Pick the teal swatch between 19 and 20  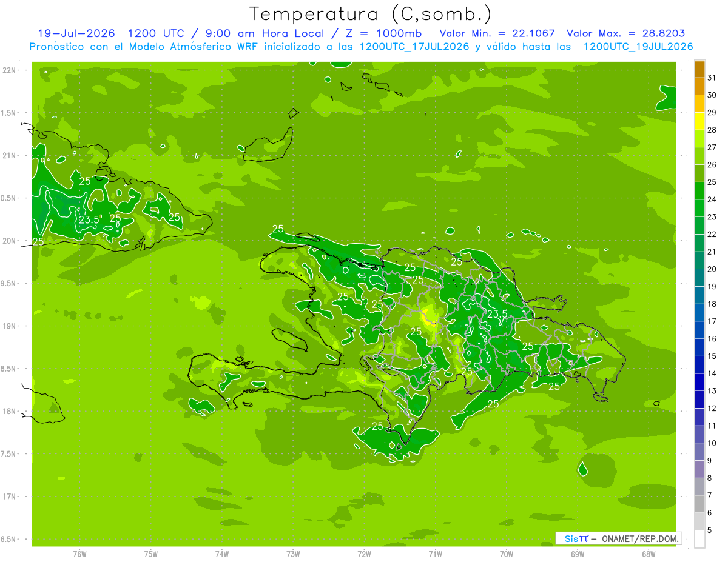[x=699, y=278]
